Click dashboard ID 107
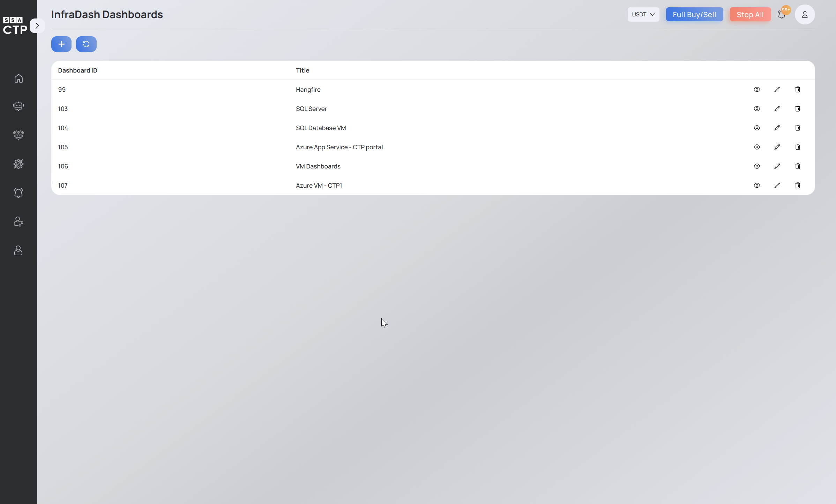The width and height of the screenshot is (836, 504). 63,186
